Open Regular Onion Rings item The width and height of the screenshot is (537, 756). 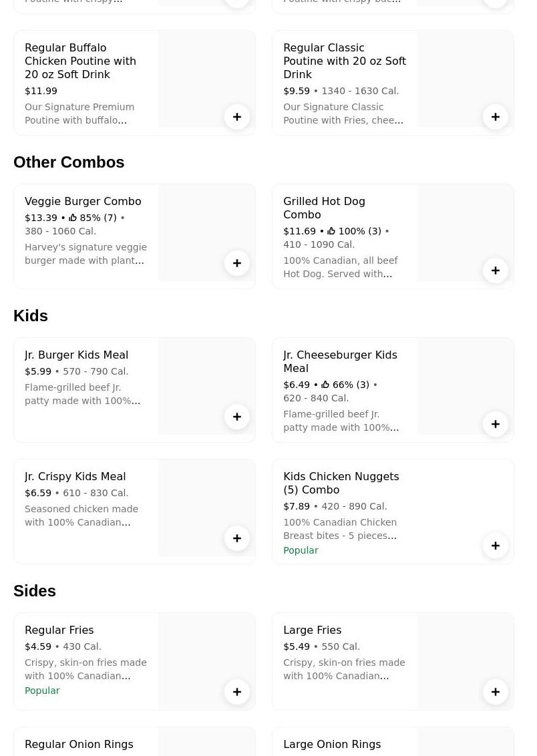click(x=79, y=744)
